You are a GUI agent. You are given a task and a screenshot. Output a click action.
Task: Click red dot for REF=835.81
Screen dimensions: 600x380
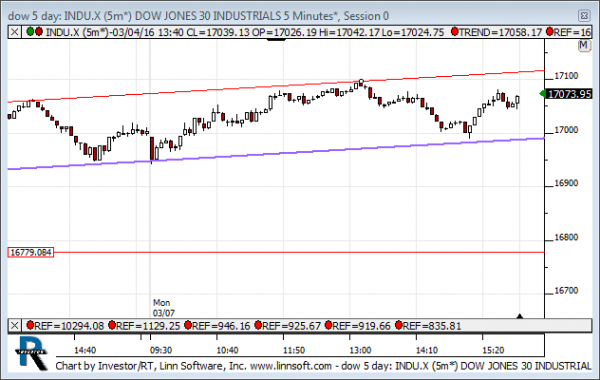[399, 325]
